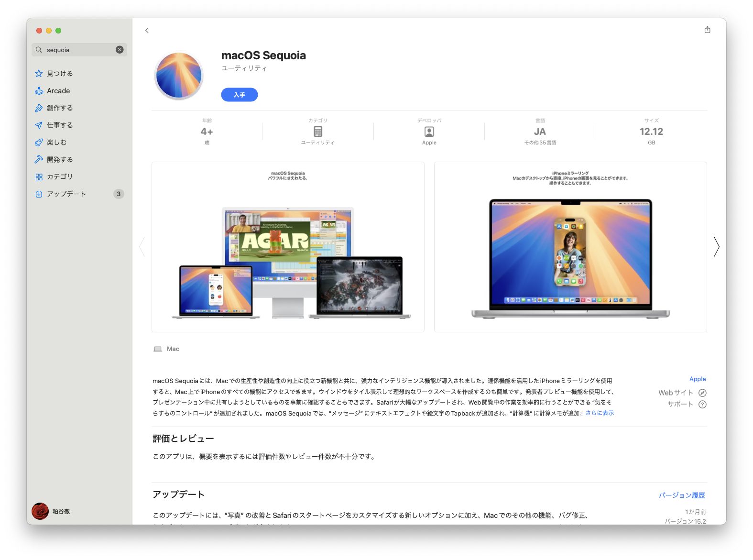Expand description with さらに表示
Screen dimensions: 753x560
[x=600, y=413]
